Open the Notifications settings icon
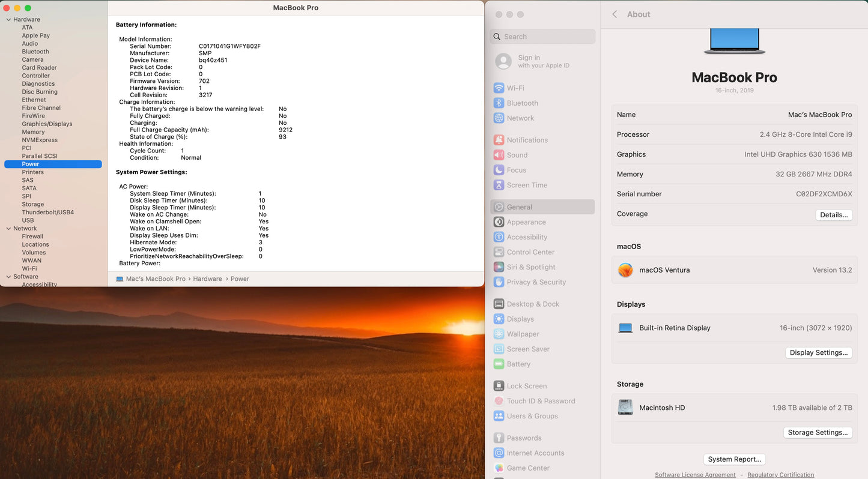 coord(499,140)
